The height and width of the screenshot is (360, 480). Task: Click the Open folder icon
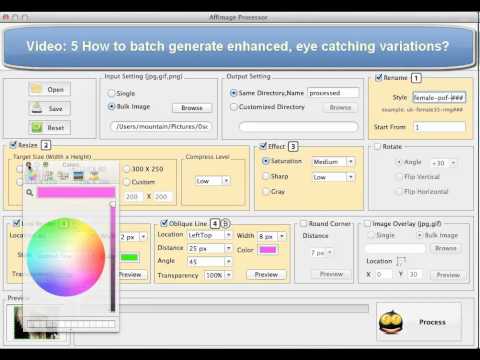pyautogui.click(x=36, y=89)
